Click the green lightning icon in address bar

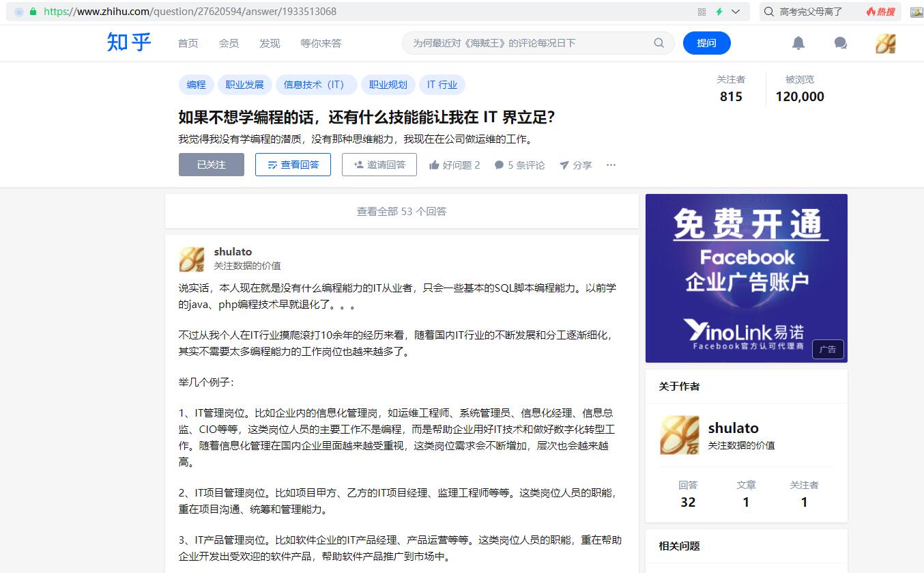[x=719, y=12]
